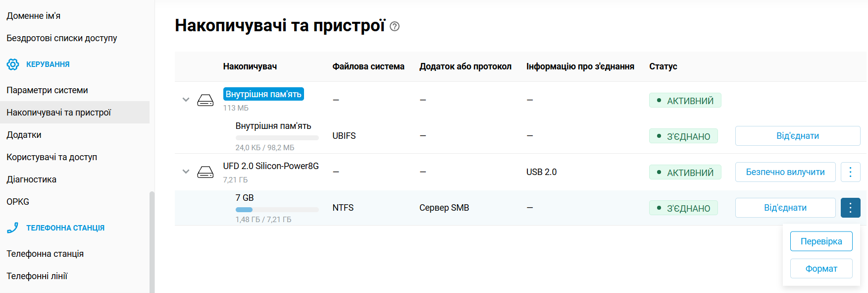
Task: Click the З'ЄДНАНО badge in NTFS row
Action: coord(683,208)
